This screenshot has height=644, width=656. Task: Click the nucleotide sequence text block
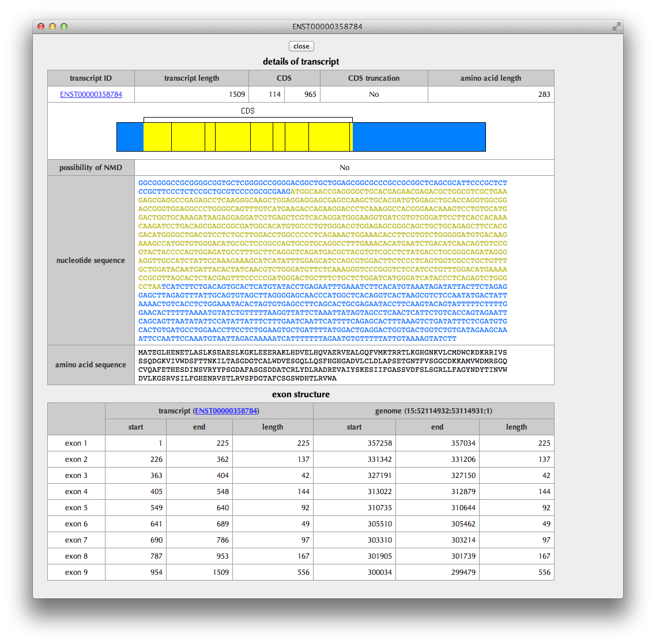pyautogui.click(x=323, y=261)
